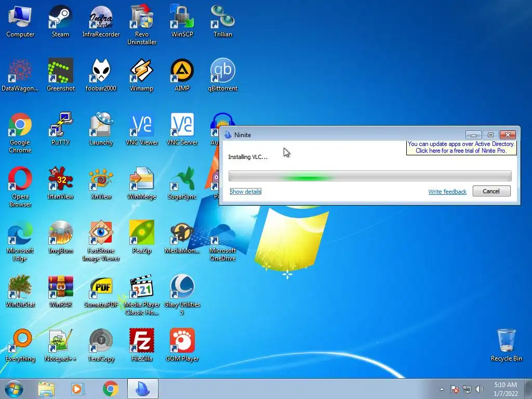Open the Windows Start menu

[x=14, y=389]
